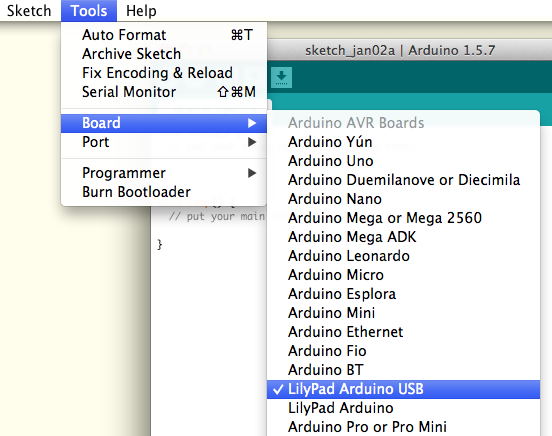Expand the Port submenu
552x436 pixels.
pyautogui.click(x=164, y=142)
